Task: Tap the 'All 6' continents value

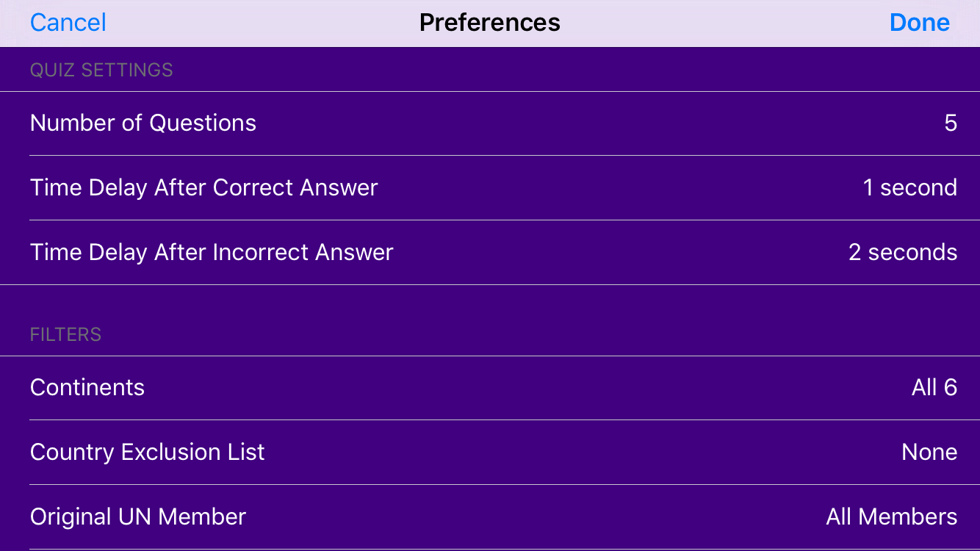Action: click(x=934, y=388)
